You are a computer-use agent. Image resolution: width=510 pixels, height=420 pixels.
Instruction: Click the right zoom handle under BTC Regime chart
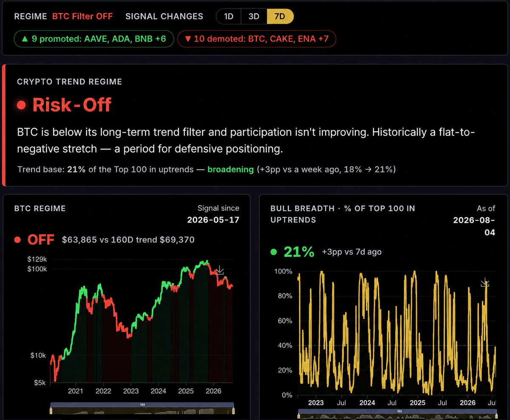click(x=233, y=411)
